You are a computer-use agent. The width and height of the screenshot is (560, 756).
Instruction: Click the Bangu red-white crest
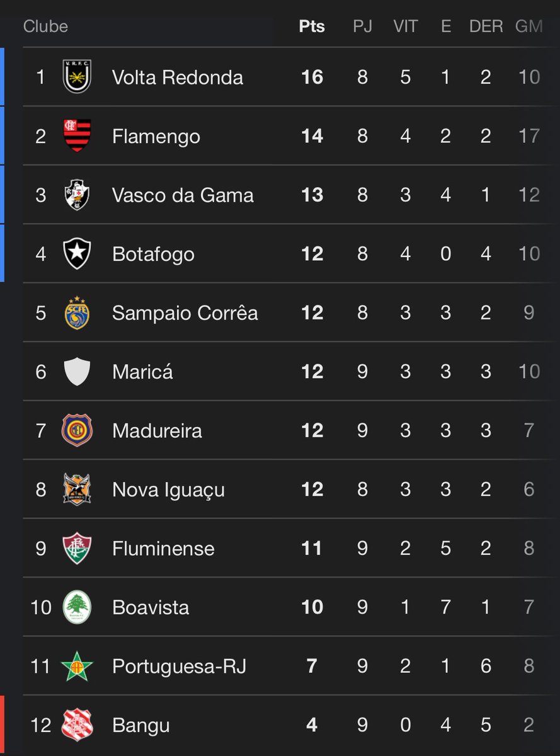pos(77,724)
